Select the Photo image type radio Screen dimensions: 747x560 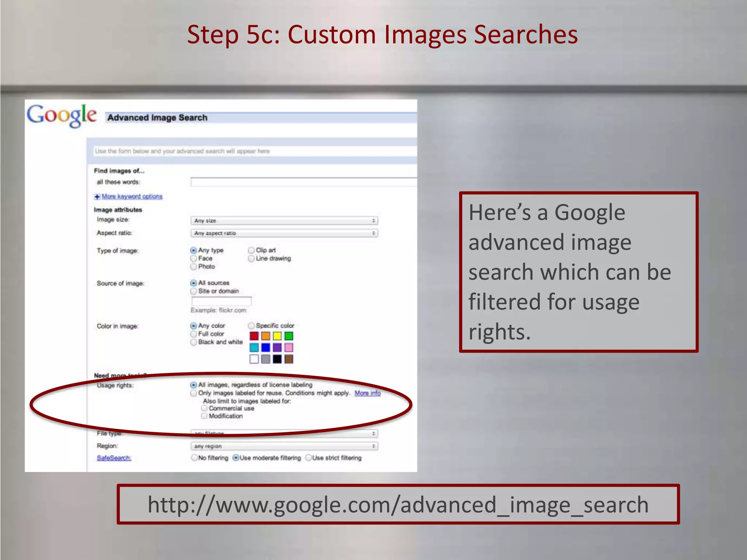pos(194,267)
